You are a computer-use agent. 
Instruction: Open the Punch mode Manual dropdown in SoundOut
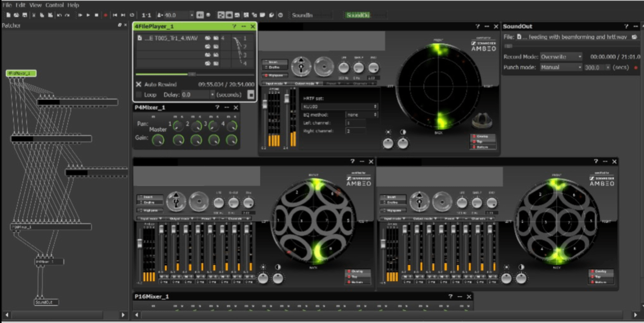coord(561,67)
